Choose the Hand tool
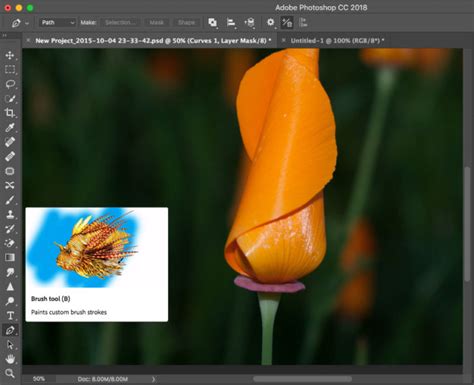This screenshot has width=474, height=385. pos(10,359)
